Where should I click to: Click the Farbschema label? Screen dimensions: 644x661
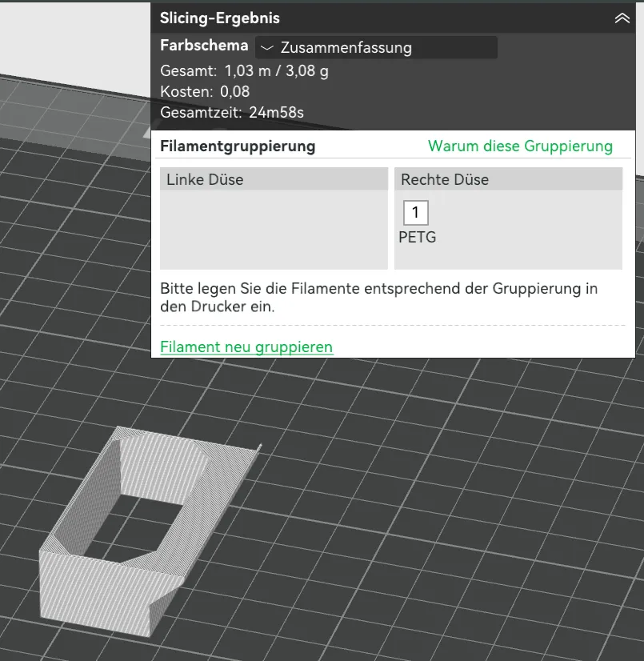[x=204, y=46]
